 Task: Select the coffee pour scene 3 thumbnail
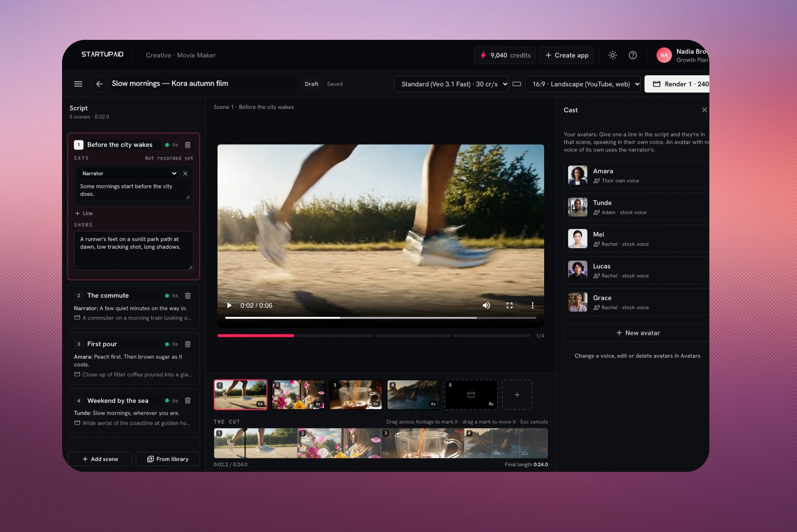(x=356, y=395)
